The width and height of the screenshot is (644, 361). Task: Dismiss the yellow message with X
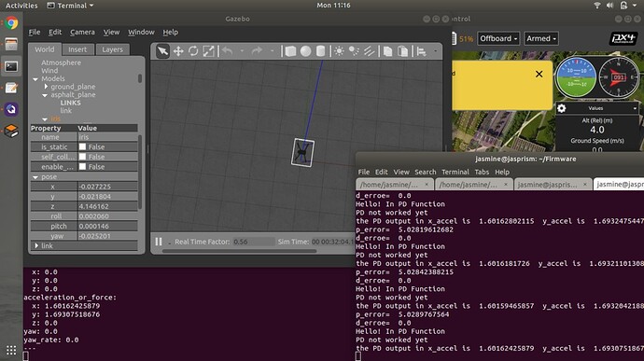click(x=539, y=74)
